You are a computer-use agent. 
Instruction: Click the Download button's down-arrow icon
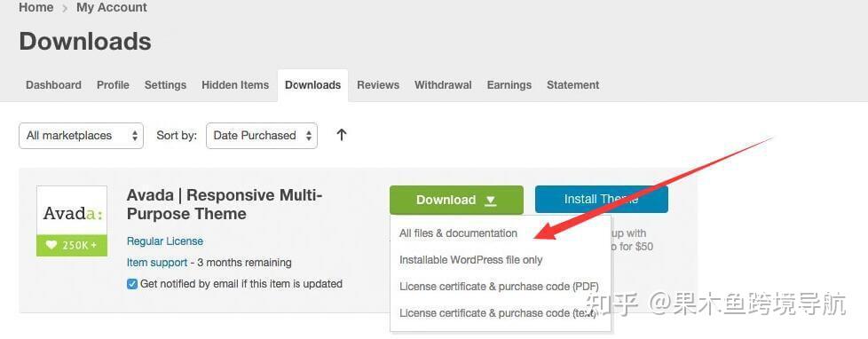click(490, 200)
